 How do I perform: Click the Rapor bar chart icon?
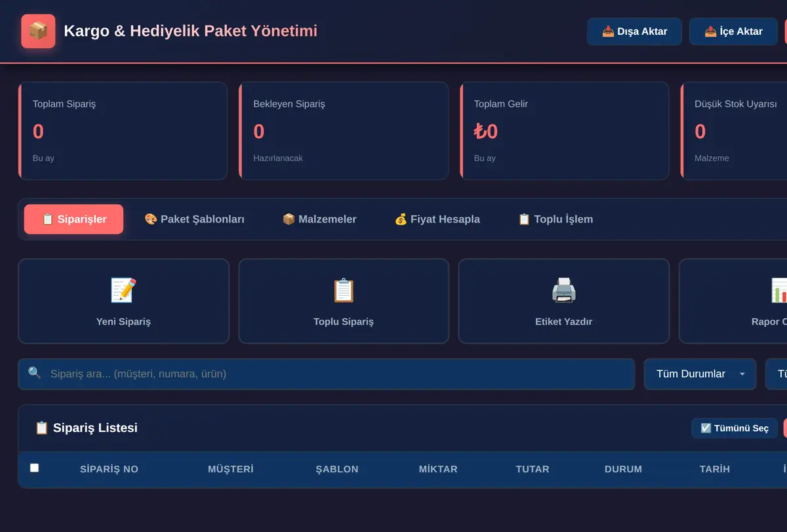pyautogui.click(x=779, y=290)
